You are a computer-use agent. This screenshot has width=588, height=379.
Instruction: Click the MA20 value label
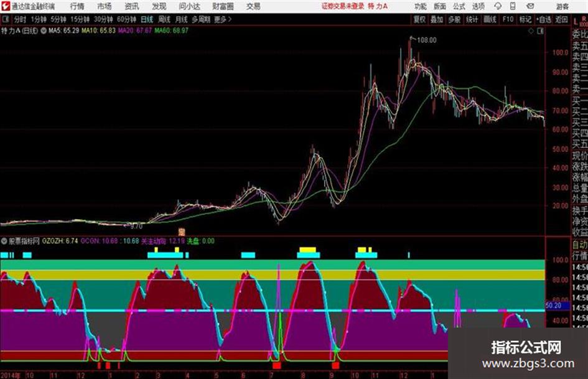[x=135, y=30]
